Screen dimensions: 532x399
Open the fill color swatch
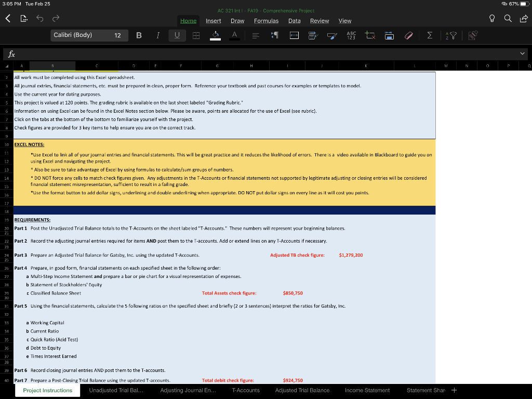tap(215, 36)
